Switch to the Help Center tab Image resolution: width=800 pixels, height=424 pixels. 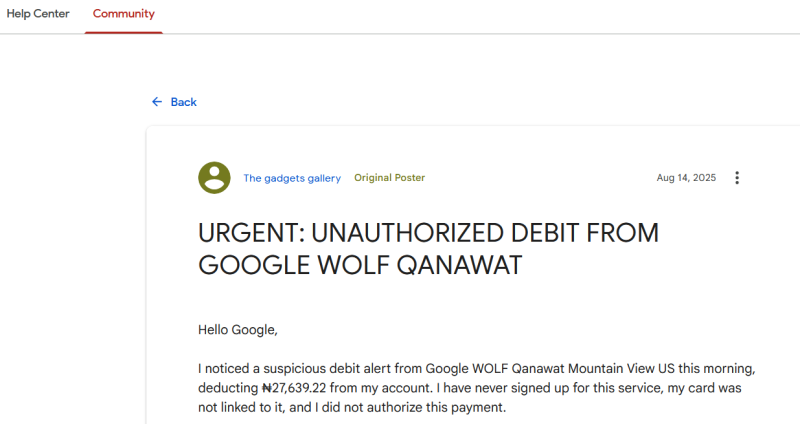(38, 14)
